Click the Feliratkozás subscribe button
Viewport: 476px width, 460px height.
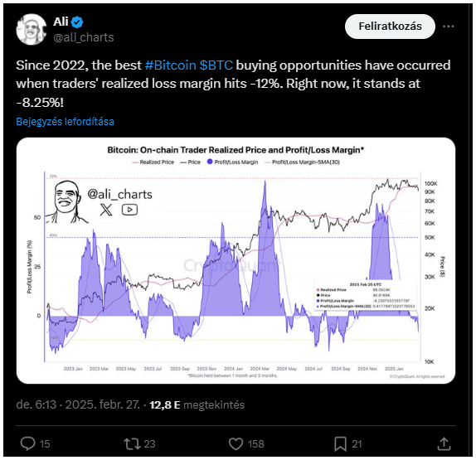390,27
